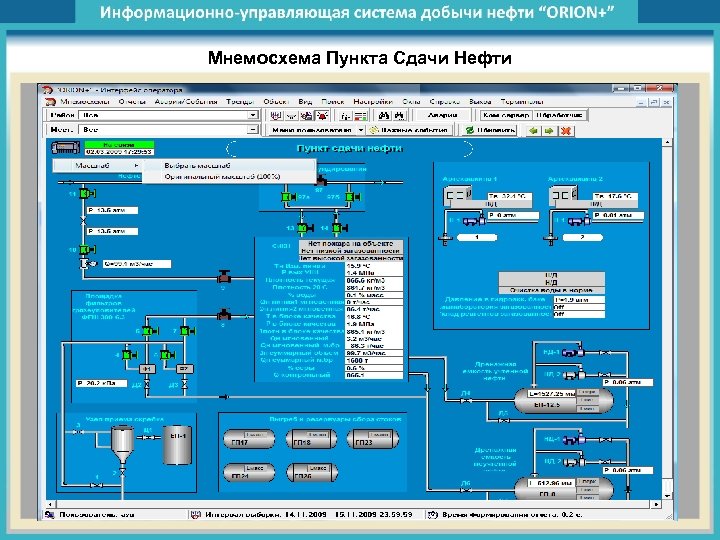This screenshot has height=540, width=720.
Task: Select the ЕП-1 vertical tank
Action: pyautogui.click(x=178, y=445)
